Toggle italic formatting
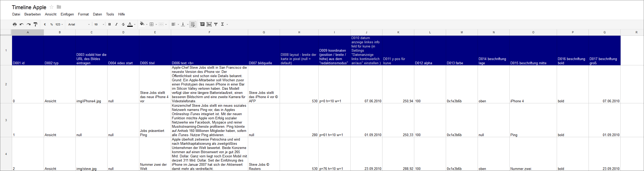The image size is (644, 171). [116, 24]
